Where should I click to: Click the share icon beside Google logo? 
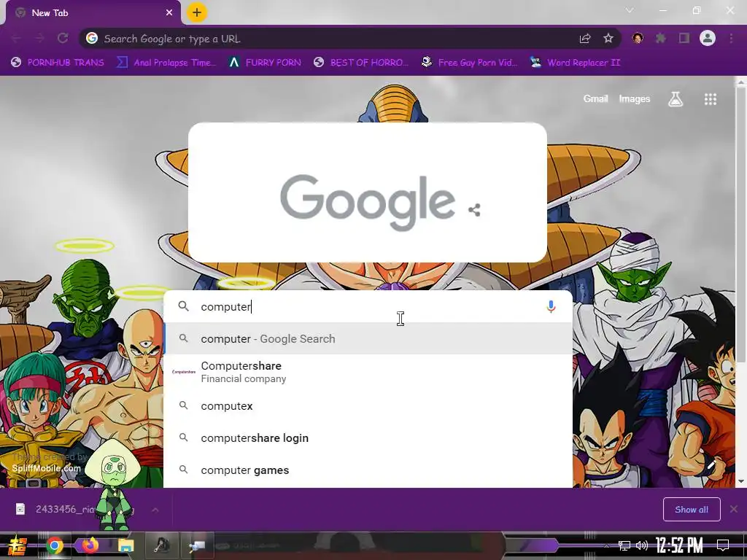474,210
